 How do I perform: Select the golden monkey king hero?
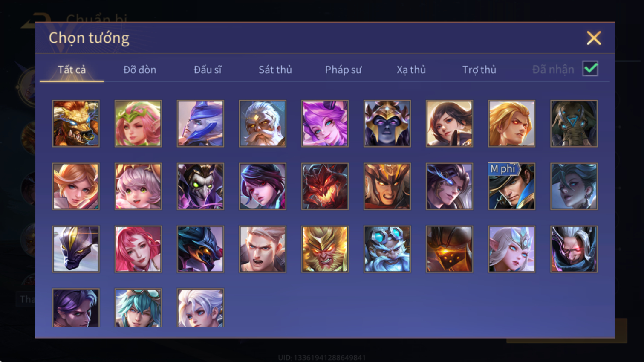325,249
